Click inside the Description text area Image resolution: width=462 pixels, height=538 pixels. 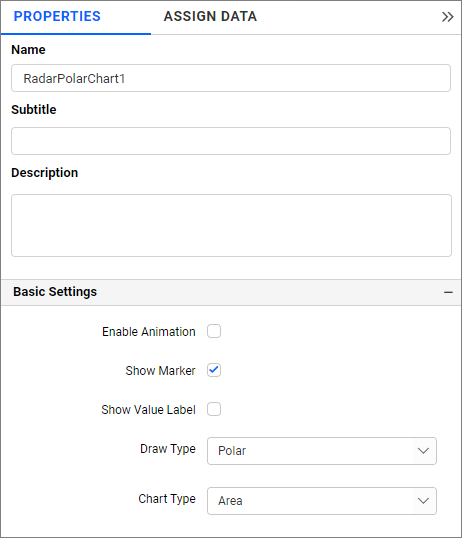click(231, 225)
